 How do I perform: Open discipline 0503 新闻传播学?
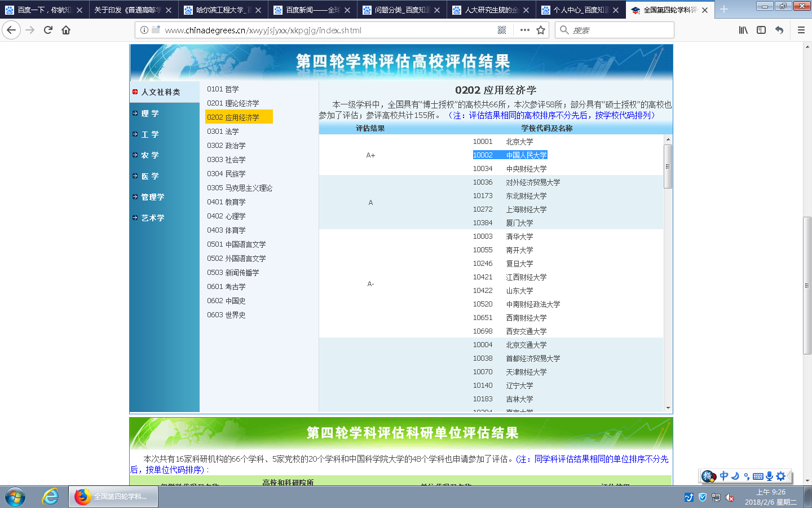tap(233, 273)
